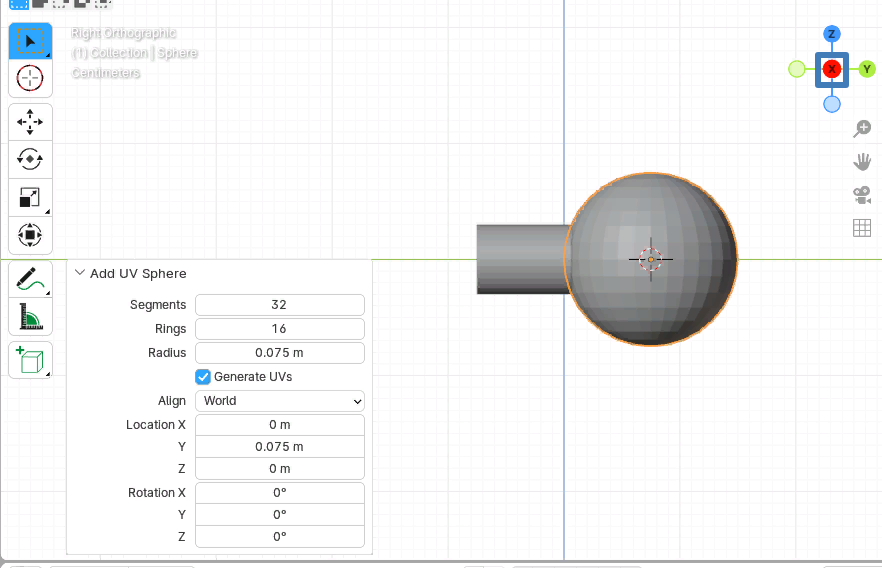Click the Rotation Z field

280,537
